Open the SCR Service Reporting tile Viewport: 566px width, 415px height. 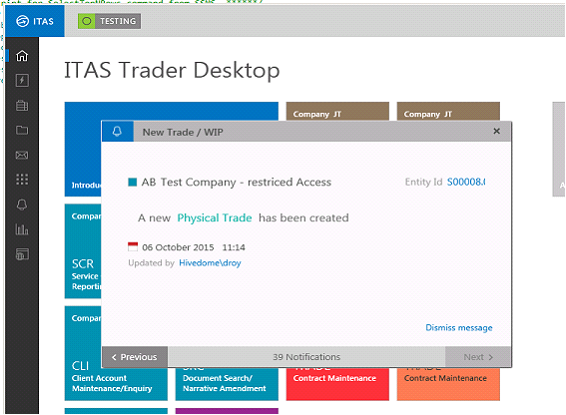83,251
